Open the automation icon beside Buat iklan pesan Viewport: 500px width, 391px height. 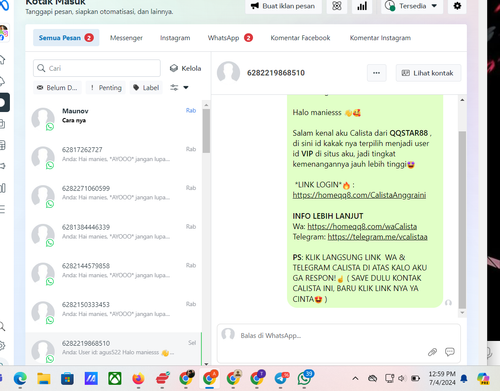(337, 6)
